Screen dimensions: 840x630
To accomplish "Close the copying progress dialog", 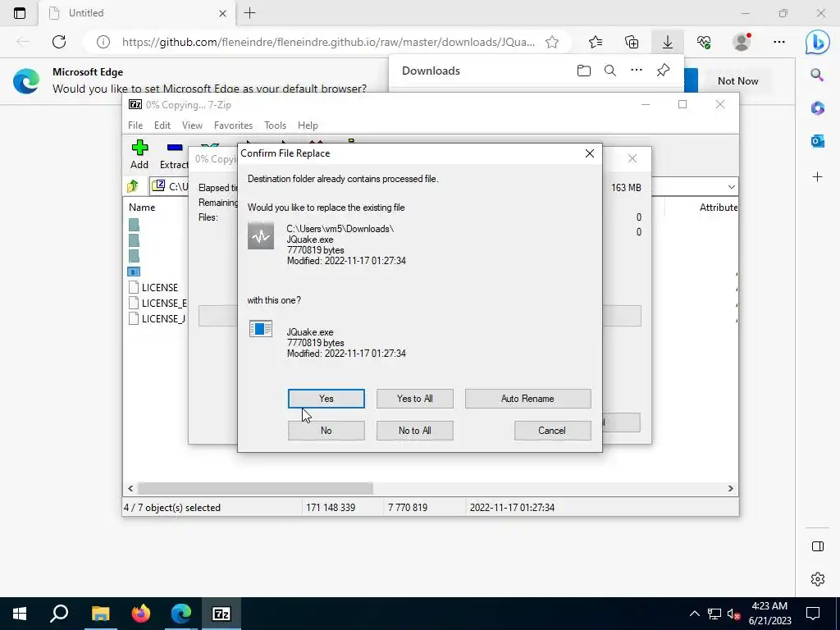I will click(632, 158).
